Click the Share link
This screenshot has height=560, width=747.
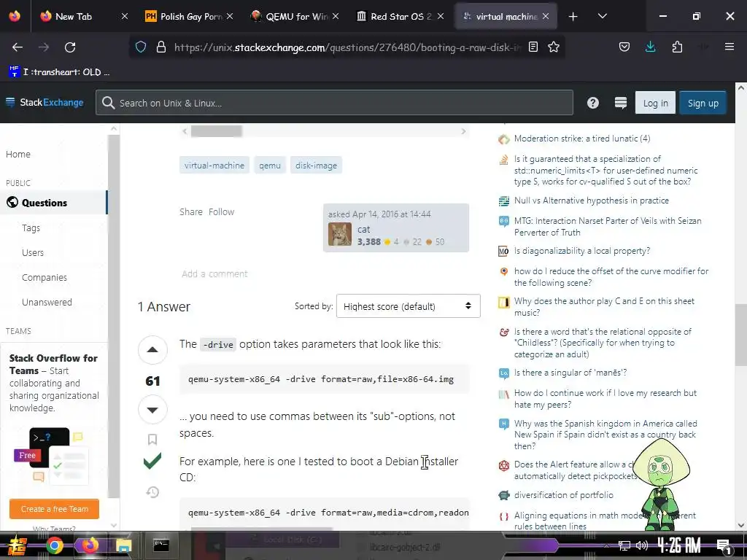191,212
